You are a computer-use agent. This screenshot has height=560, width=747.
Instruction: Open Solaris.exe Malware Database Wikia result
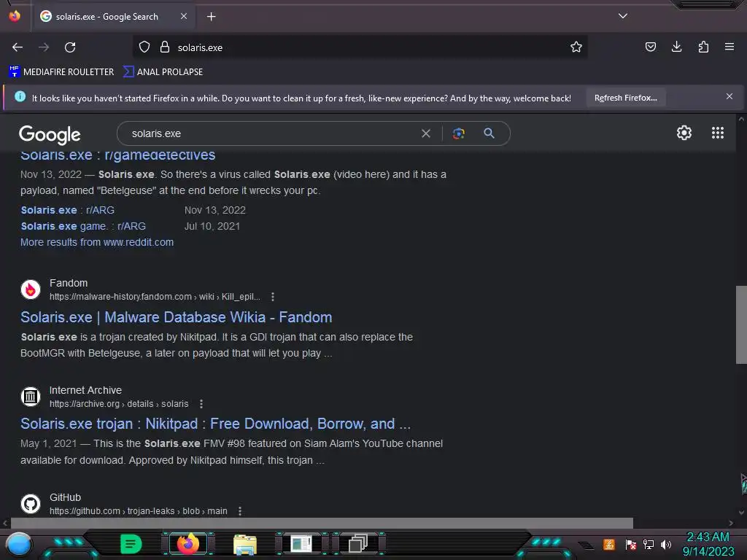pos(177,317)
